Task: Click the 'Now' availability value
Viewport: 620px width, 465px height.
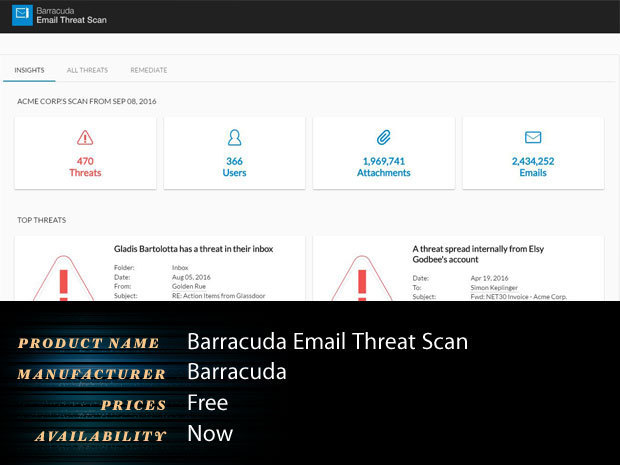Action: click(210, 433)
